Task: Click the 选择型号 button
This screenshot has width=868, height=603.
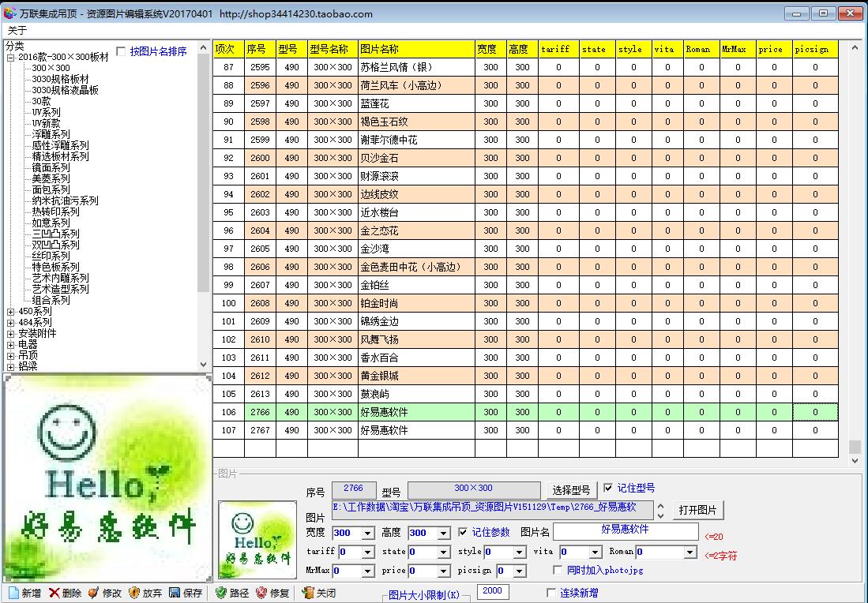Action: (x=571, y=490)
